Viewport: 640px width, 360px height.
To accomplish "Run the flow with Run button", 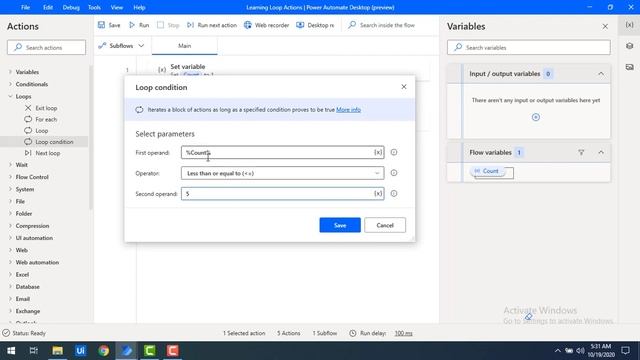I will tap(139, 25).
